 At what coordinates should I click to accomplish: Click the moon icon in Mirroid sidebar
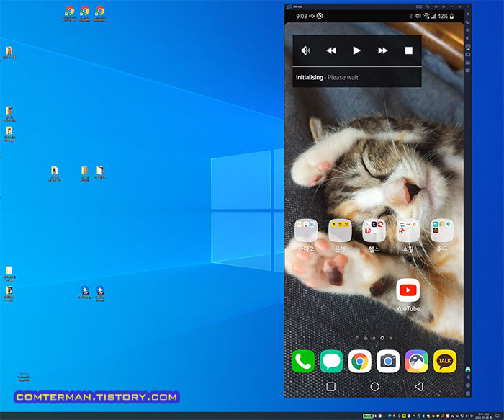[x=468, y=22]
